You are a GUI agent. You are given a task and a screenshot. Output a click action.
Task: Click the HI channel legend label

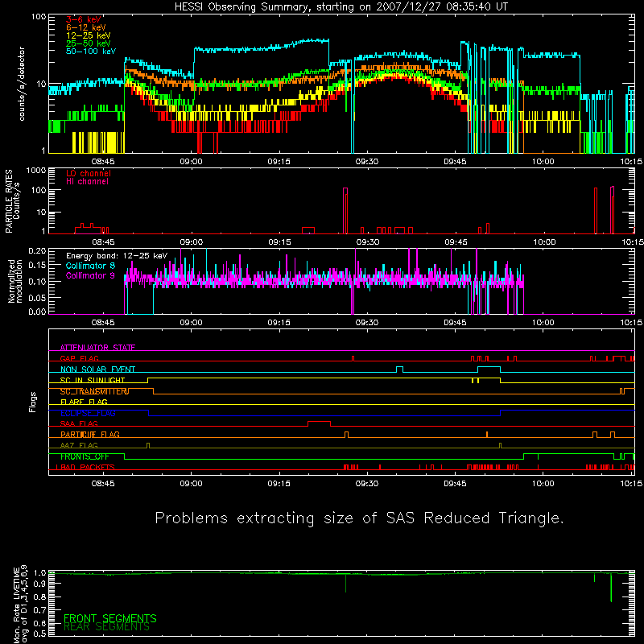(88, 182)
